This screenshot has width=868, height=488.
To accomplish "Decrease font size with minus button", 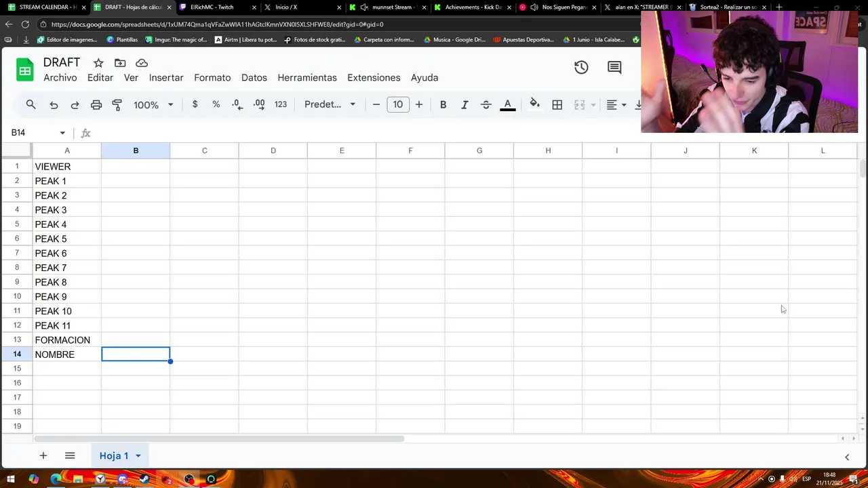I will 376,104.
